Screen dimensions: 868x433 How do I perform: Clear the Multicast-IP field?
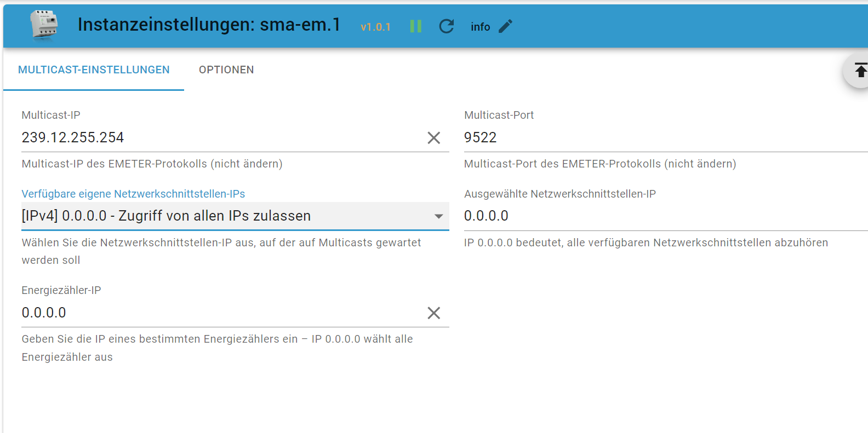(x=433, y=138)
